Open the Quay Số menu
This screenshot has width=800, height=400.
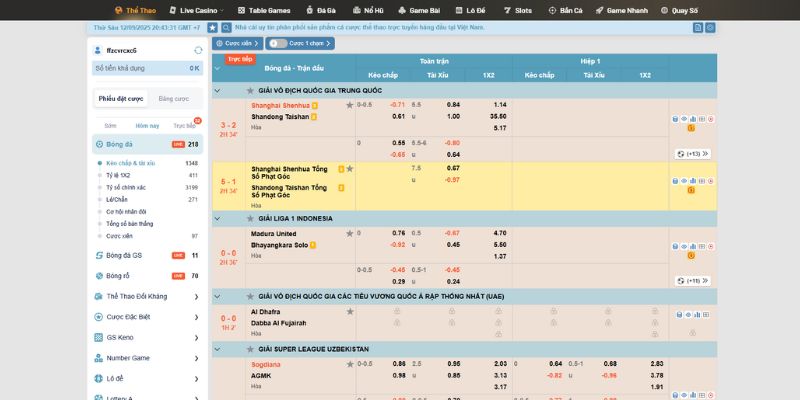coord(679,10)
